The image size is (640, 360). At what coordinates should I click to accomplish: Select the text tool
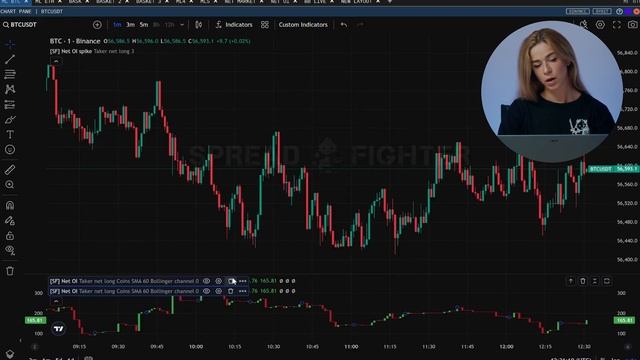click(x=10, y=135)
